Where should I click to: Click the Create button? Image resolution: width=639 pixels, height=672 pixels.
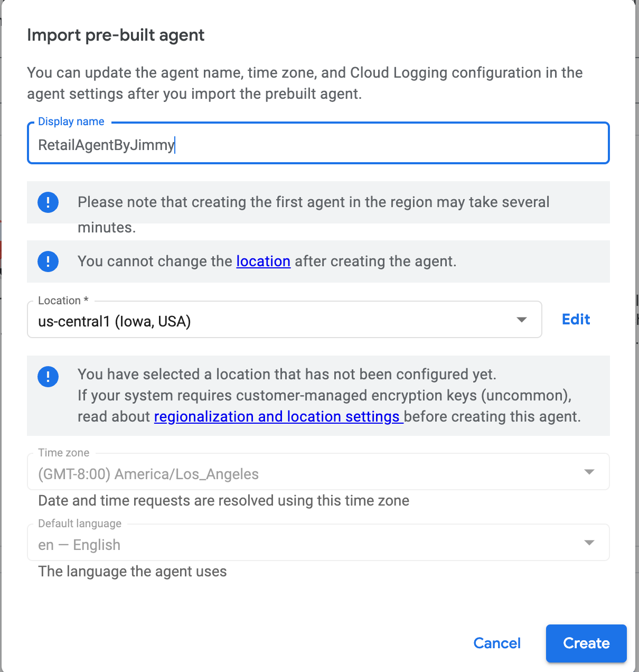(586, 643)
